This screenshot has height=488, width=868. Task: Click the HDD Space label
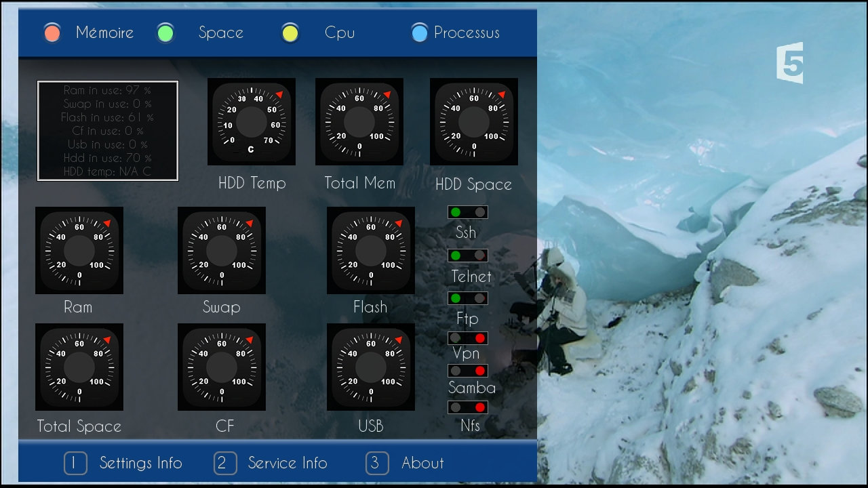point(473,184)
